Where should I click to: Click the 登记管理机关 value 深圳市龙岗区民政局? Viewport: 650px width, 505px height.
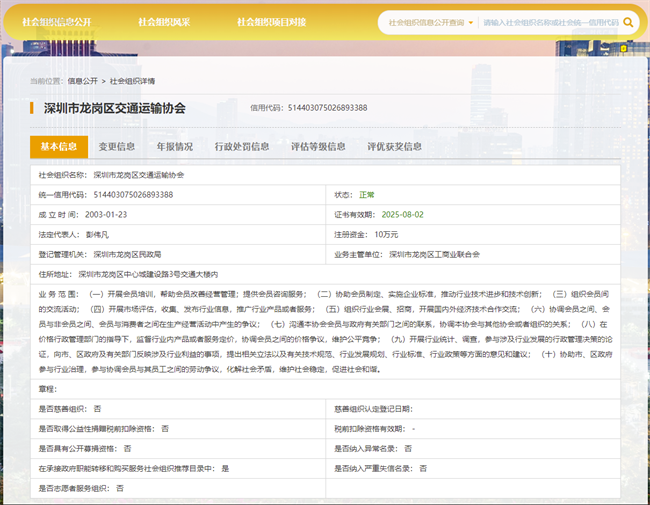(127, 255)
